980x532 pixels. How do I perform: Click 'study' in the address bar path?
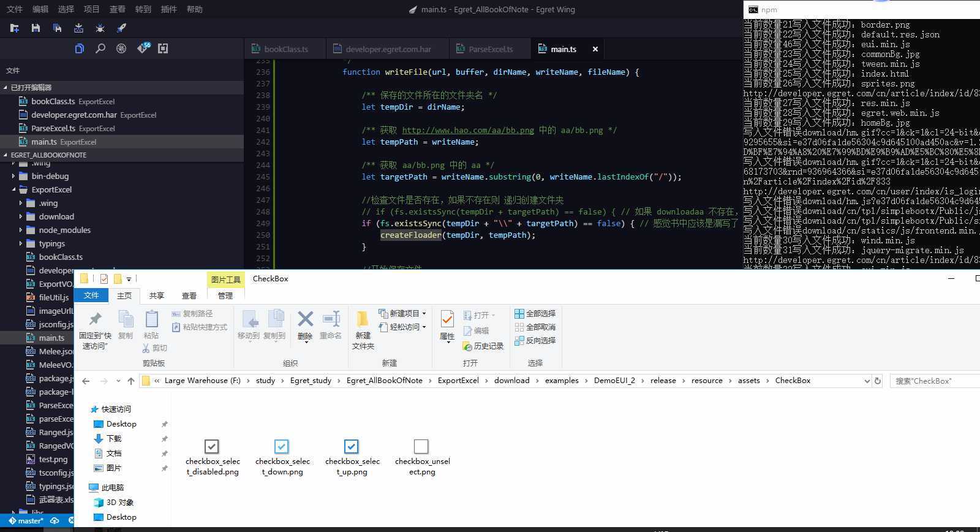[265, 381]
